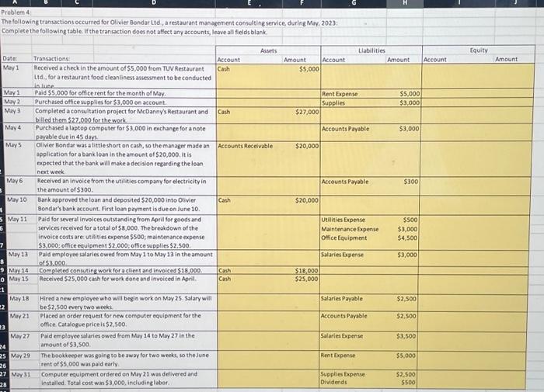Click the May 6 utilities invoice transaction text

[121, 186]
